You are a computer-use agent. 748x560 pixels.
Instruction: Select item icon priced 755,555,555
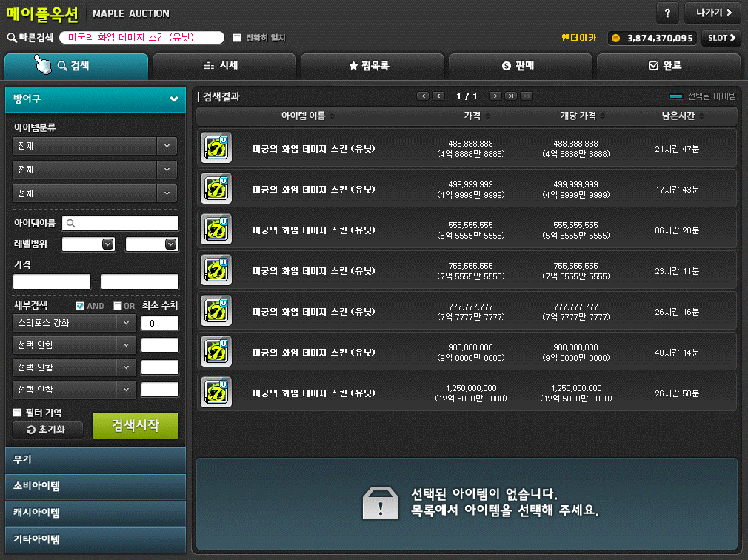coord(216,270)
